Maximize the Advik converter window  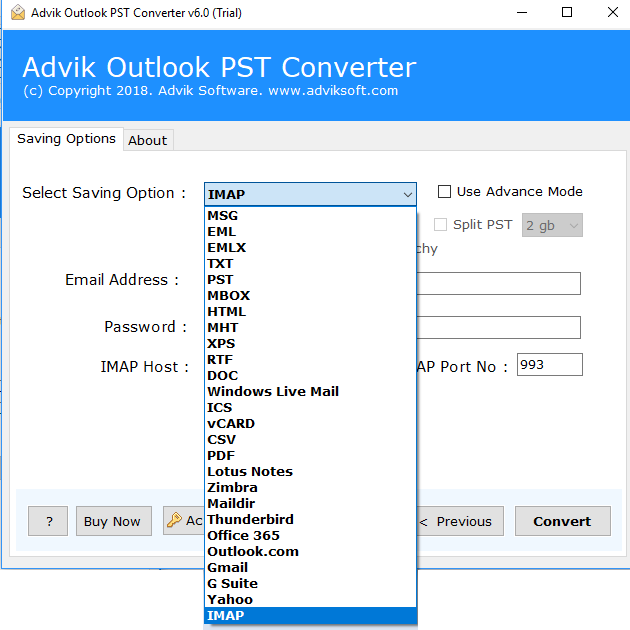pyautogui.click(x=567, y=12)
